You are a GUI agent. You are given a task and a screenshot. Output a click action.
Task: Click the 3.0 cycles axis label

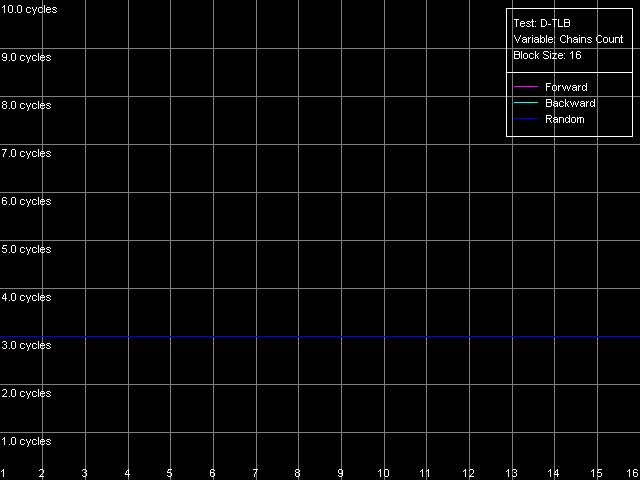coord(26,345)
